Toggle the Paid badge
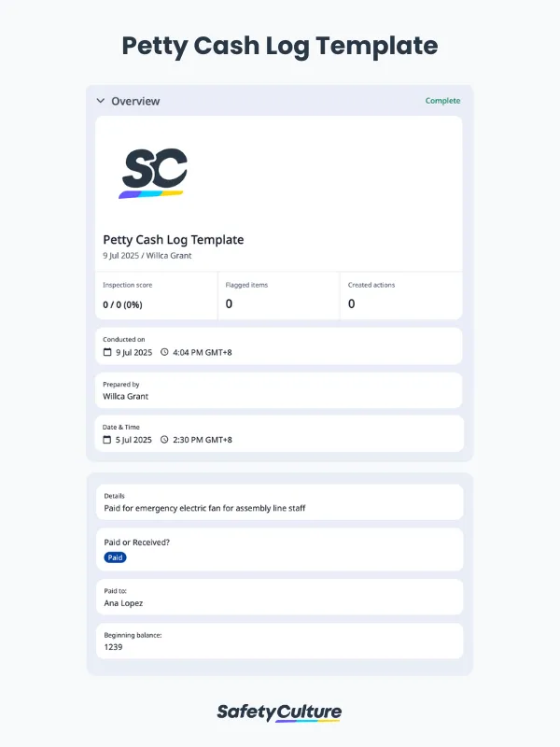 (x=114, y=557)
